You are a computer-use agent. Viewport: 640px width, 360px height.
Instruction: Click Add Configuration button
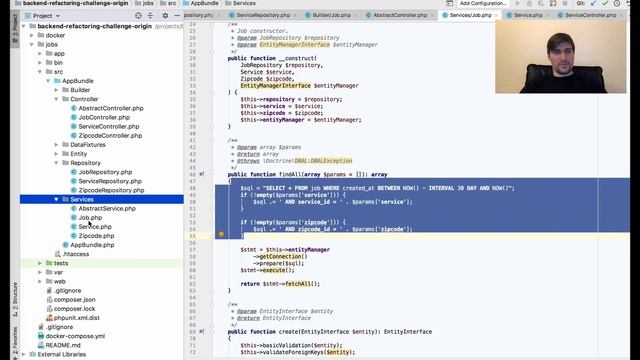[482, 3]
